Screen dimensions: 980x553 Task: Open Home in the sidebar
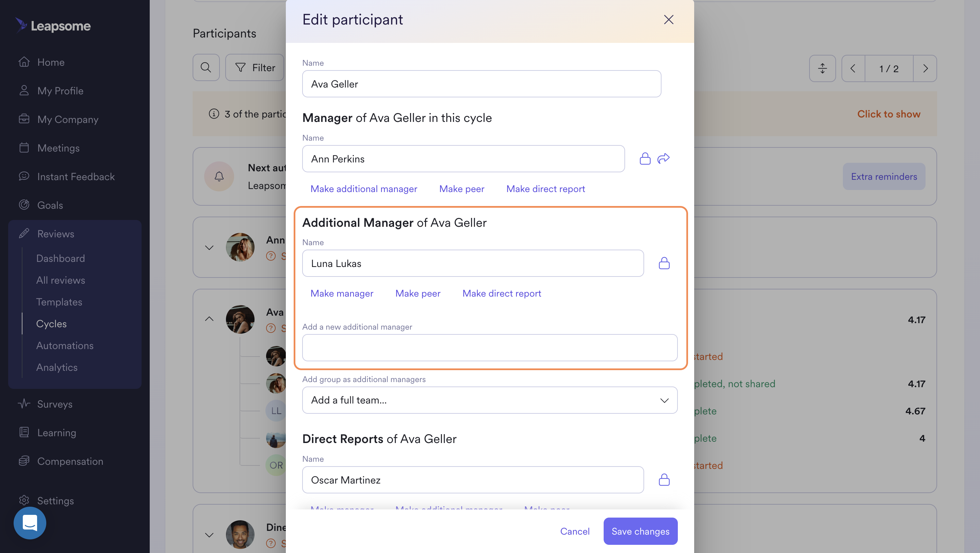tap(51, 62)
